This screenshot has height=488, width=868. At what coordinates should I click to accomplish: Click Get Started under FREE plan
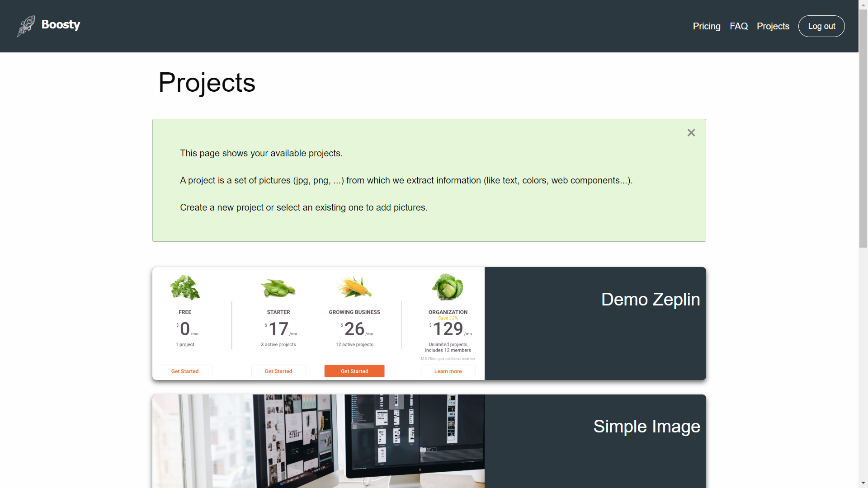185,371
